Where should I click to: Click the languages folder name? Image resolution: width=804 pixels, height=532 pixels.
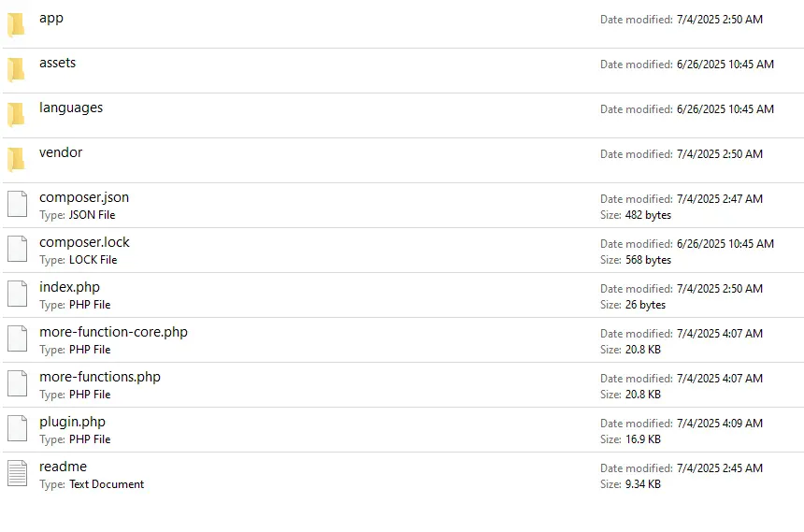pos(71,108)
